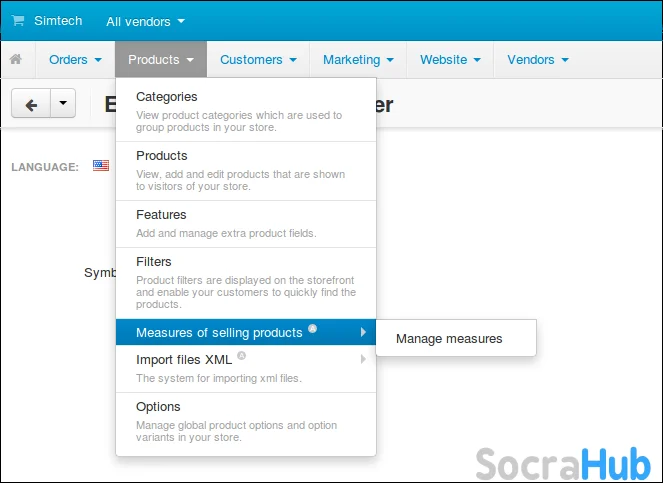Click the back arrow button
663x483 pixels.
(x=31, y=104)
